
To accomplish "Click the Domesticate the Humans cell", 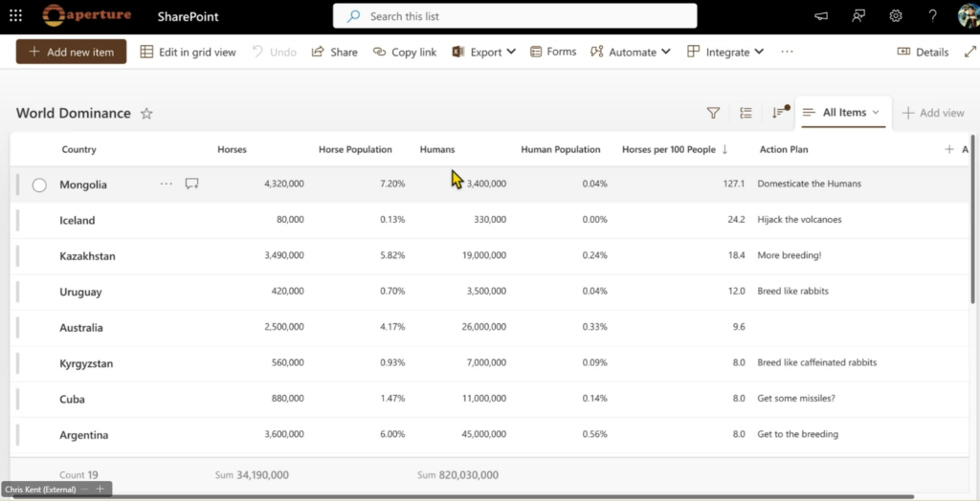I will (x=810, y=184).
